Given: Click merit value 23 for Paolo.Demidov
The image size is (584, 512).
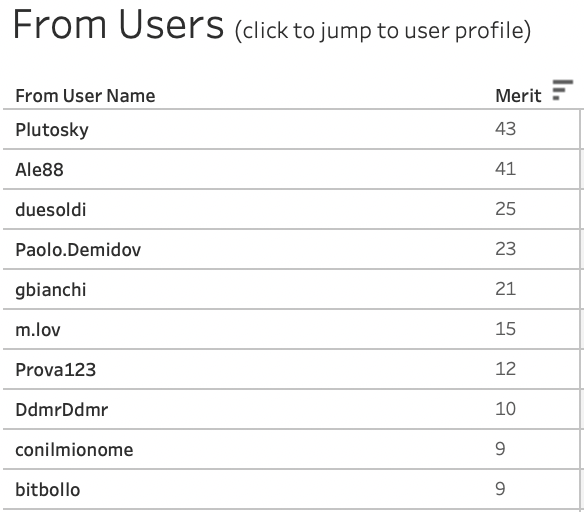Looking at the screenshot, I should tap(505, 249).
